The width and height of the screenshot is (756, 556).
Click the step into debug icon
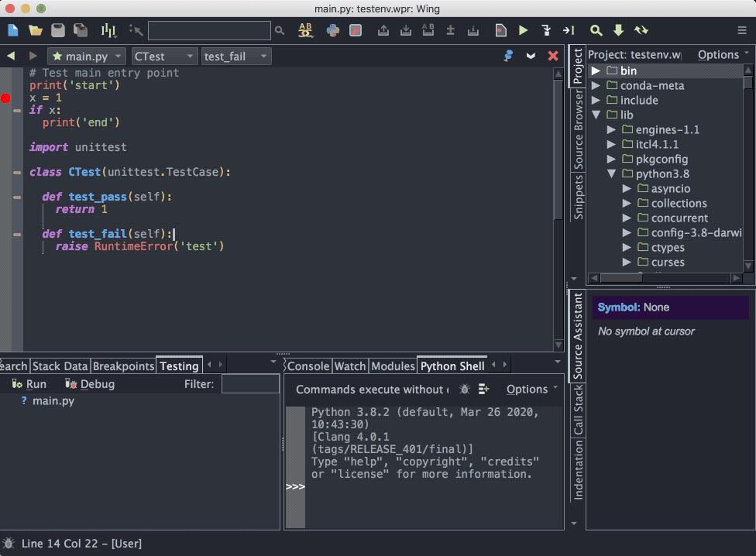[546, 30]
